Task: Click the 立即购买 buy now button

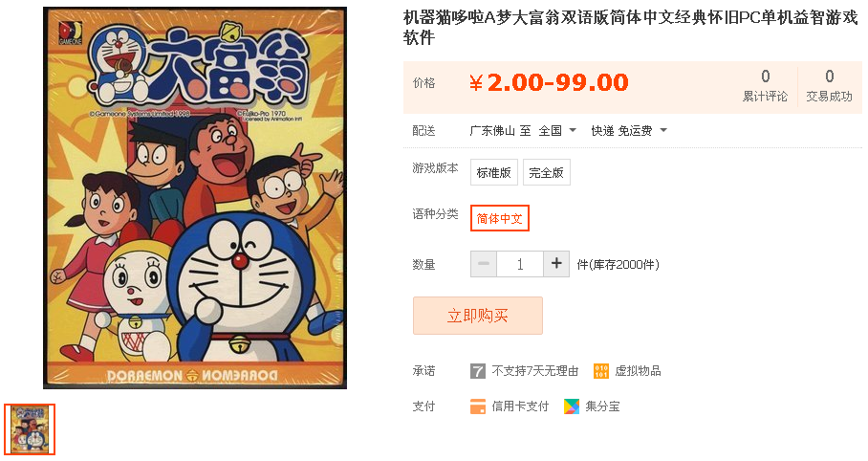Action: (478, 316)
